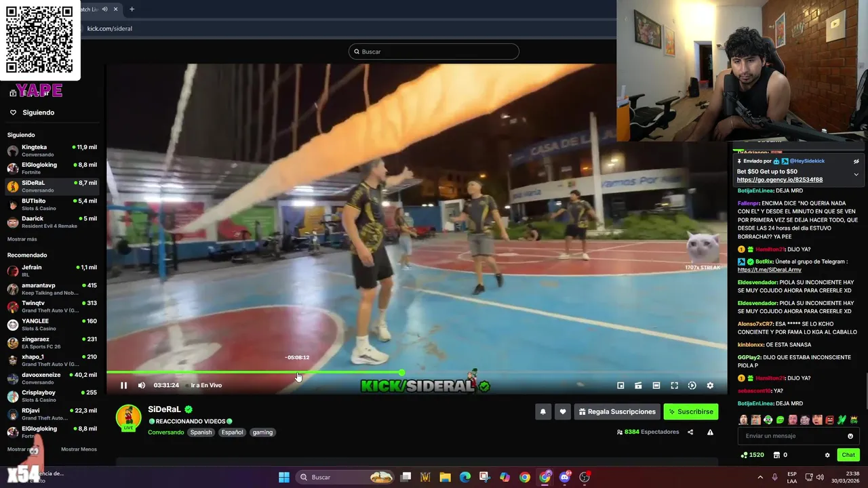Viewport: 868px width, 488px height.
Task: Open a new browser tab with plus
Action: tap(132, 9)
